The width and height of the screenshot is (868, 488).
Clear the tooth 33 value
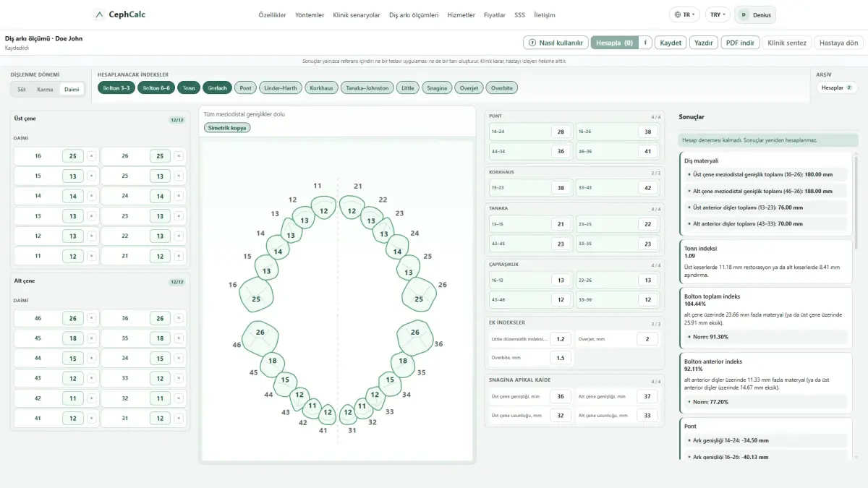click(x=179, y=378)
